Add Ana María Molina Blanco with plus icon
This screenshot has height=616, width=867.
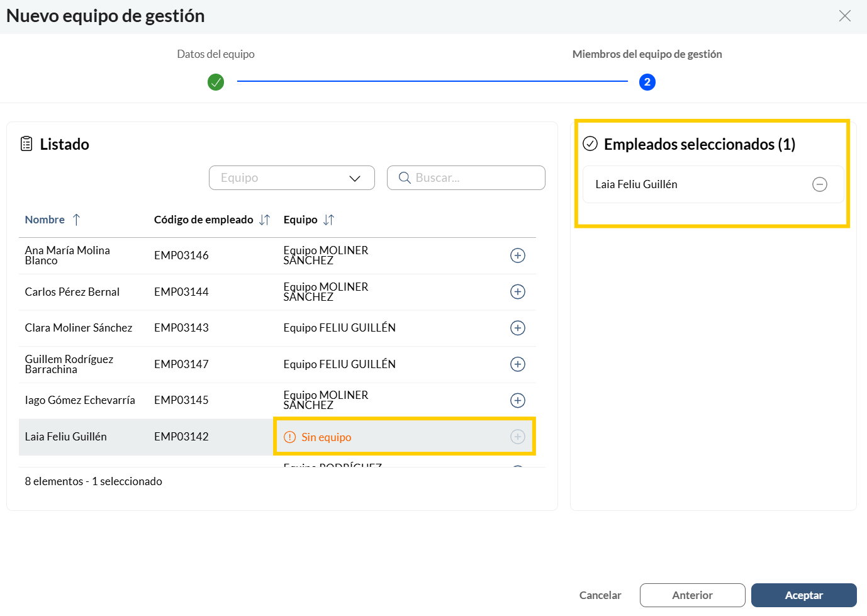517,255
